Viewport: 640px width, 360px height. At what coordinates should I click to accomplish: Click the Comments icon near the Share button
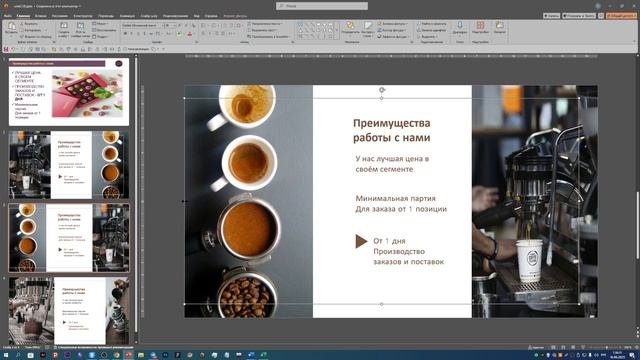tap(601, 16)
